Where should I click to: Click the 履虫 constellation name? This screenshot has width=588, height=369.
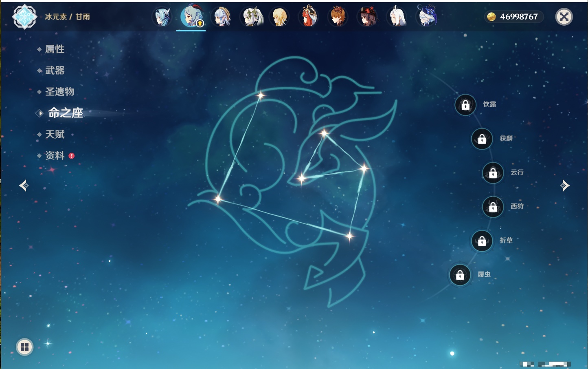[x=484, y=274]
